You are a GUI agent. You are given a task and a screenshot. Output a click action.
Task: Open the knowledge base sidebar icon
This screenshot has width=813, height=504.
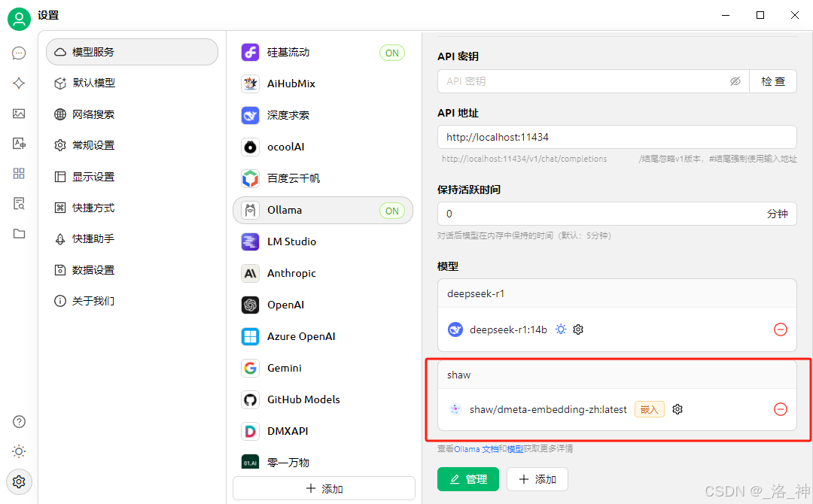[19, 204]
